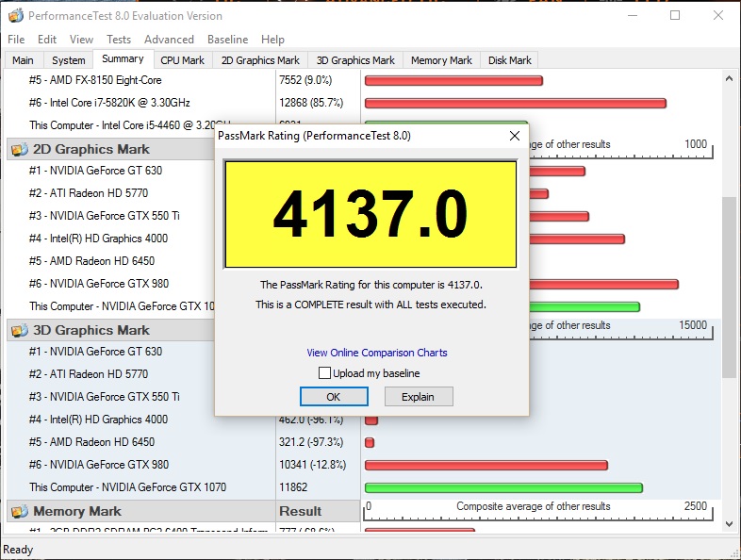Image resolution: width=741 pixels, height=560 pixels.
Task: Switch to the CPU Mark tab
Action: click(182, 60)
